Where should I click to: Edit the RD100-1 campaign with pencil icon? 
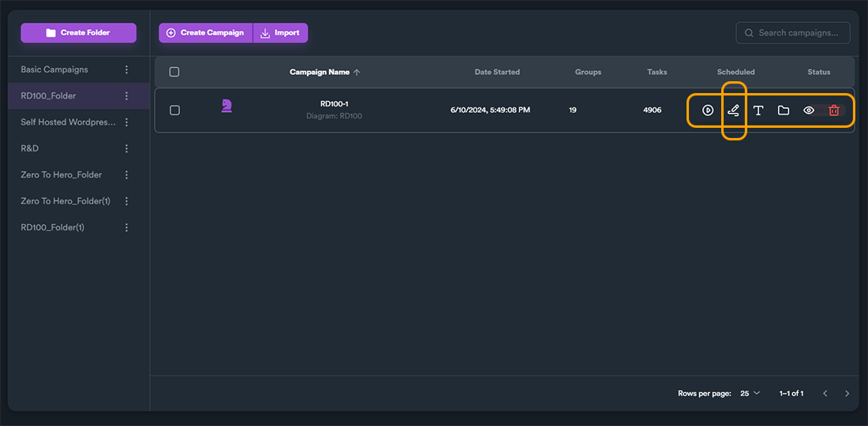[734, 110]
